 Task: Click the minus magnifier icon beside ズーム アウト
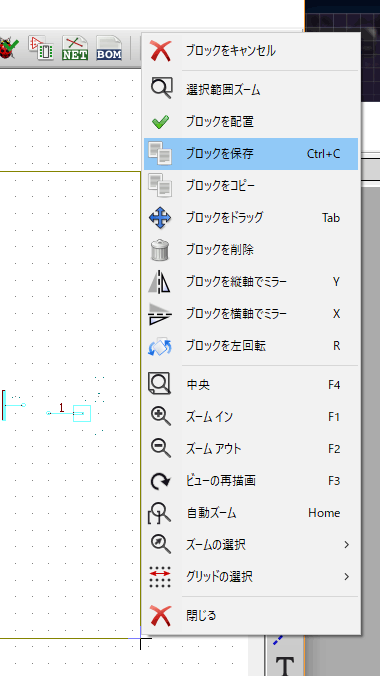(x=160, y=448)
